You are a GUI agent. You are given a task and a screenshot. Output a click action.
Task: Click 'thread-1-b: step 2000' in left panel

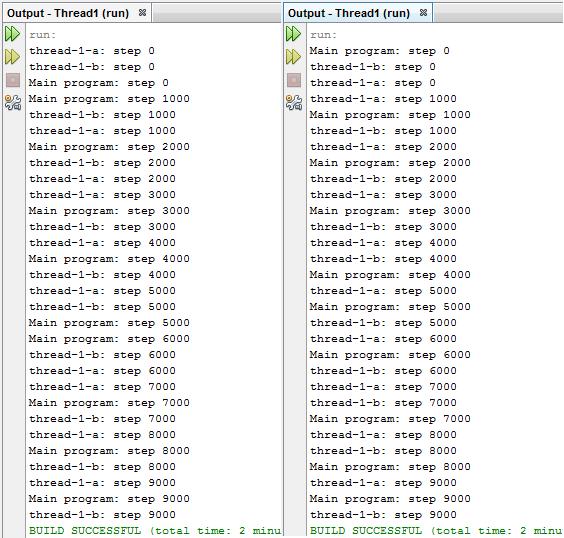tap(102, 163)
